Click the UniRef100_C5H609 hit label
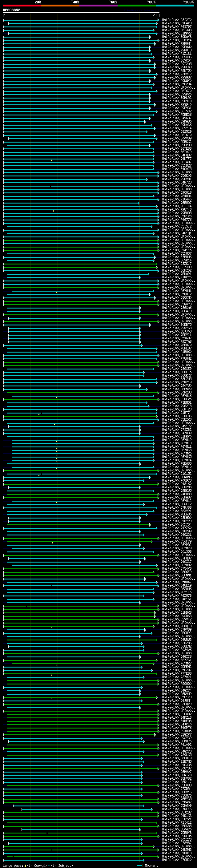This screenshot has height=868, width=197. (177, 806)
